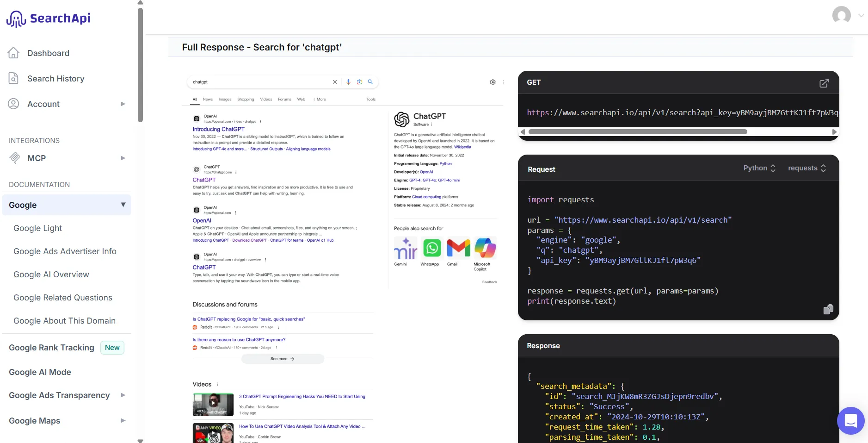Open Google About This Domain docs
This screenshot has height=443, width=868.
coord(65,320)
